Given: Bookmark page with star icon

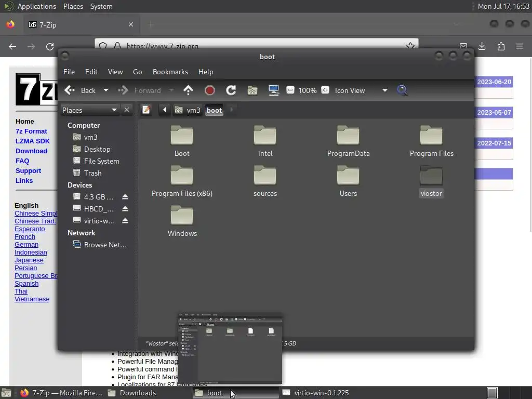Looking at the screenshot, I should tap(410, 46).
